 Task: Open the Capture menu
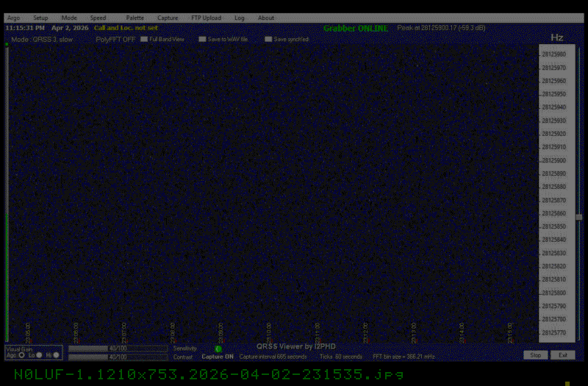point(168,18)
